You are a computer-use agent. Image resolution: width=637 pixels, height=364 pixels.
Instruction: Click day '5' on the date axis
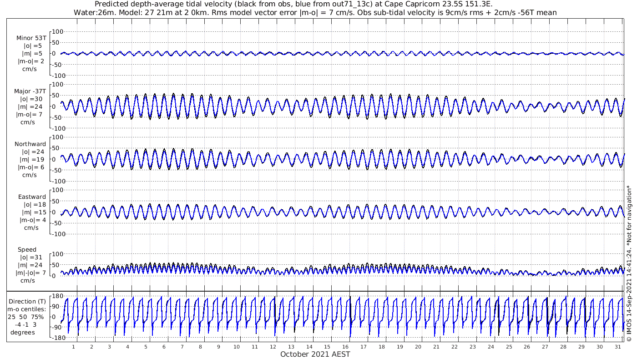tap(146, 347)
